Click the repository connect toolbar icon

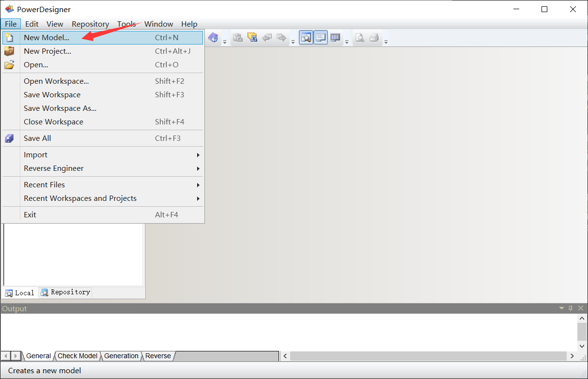(x=237, y=38)
